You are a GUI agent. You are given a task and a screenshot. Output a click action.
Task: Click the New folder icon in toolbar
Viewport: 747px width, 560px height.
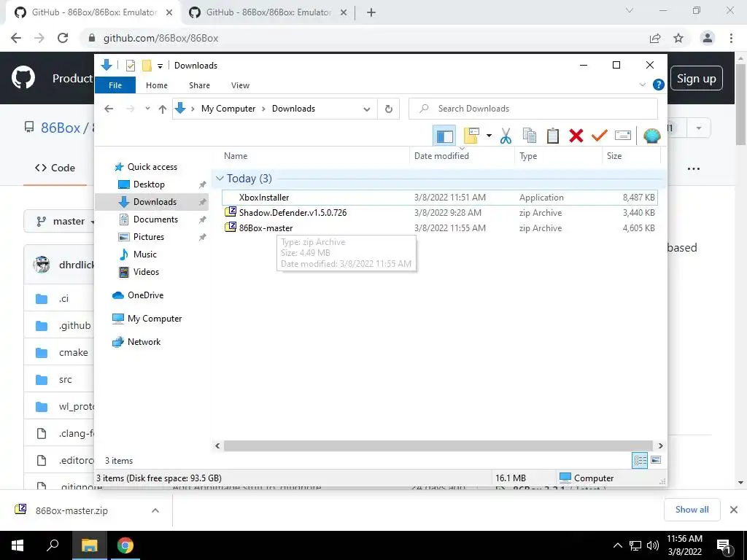471,136
